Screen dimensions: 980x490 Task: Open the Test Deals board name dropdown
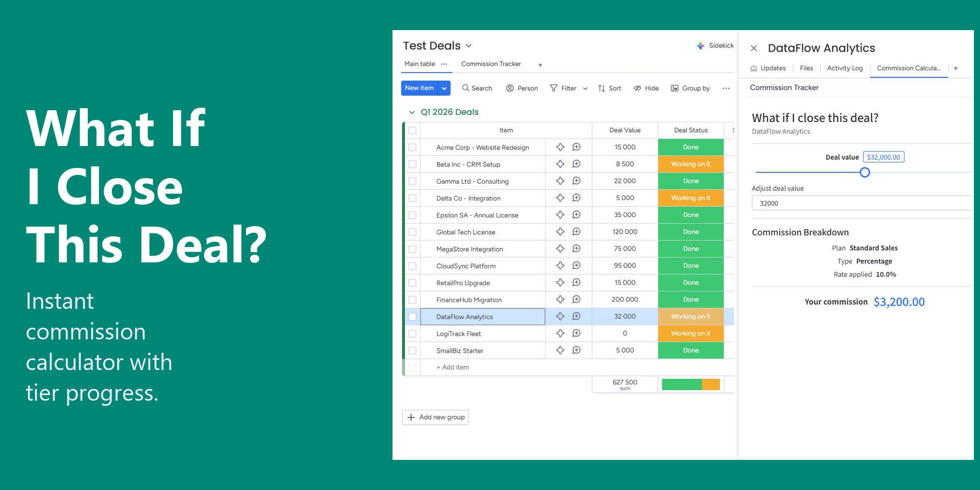click(469, 46)
